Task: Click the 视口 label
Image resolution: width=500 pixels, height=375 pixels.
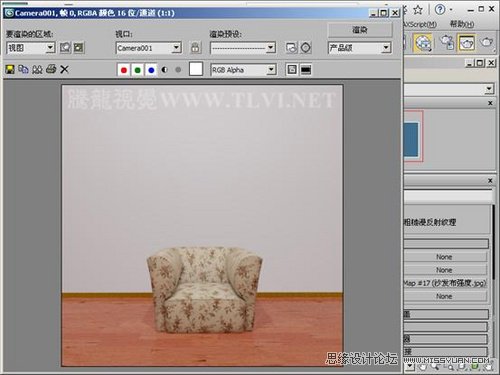Action: 124,34
